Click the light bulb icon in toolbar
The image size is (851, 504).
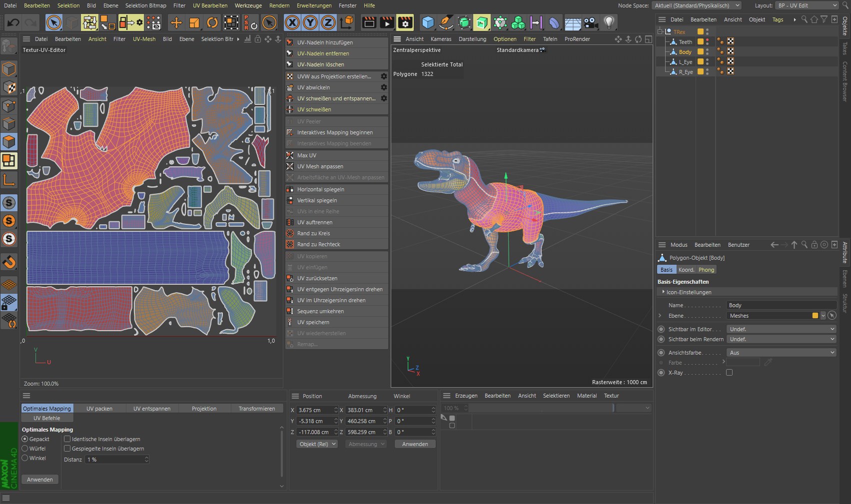(x=609, y=22)
